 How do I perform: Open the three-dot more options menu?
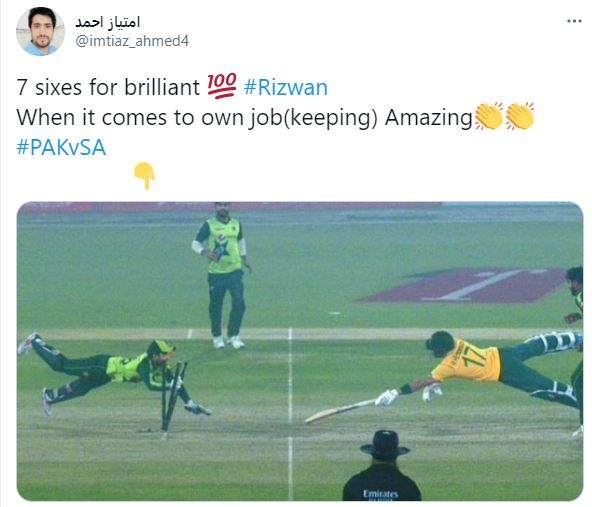point(574,21)
